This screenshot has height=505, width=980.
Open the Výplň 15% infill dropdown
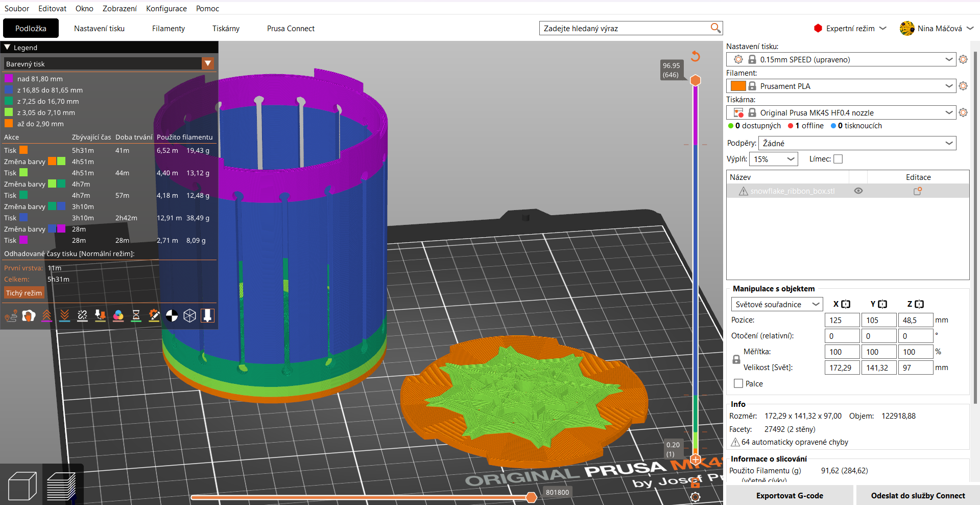pyautogui.click(x=774, y=159)
